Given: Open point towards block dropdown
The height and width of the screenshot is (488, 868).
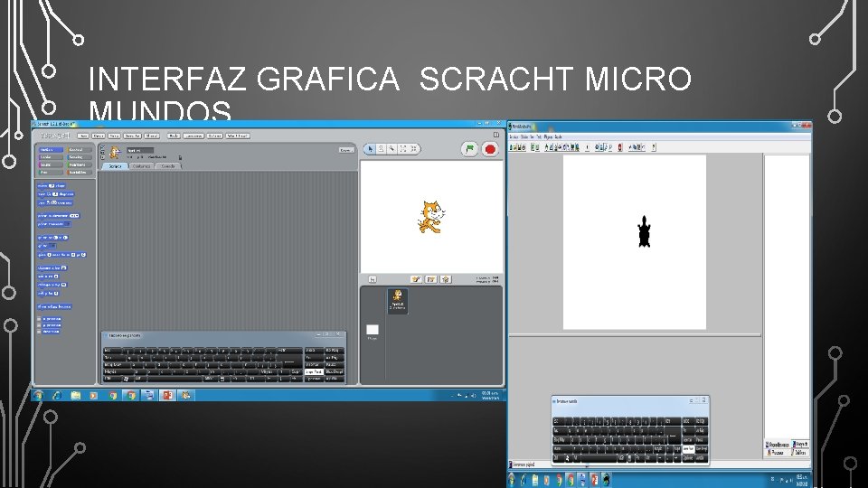Looking at the screenshot, I should pos(67,224).
